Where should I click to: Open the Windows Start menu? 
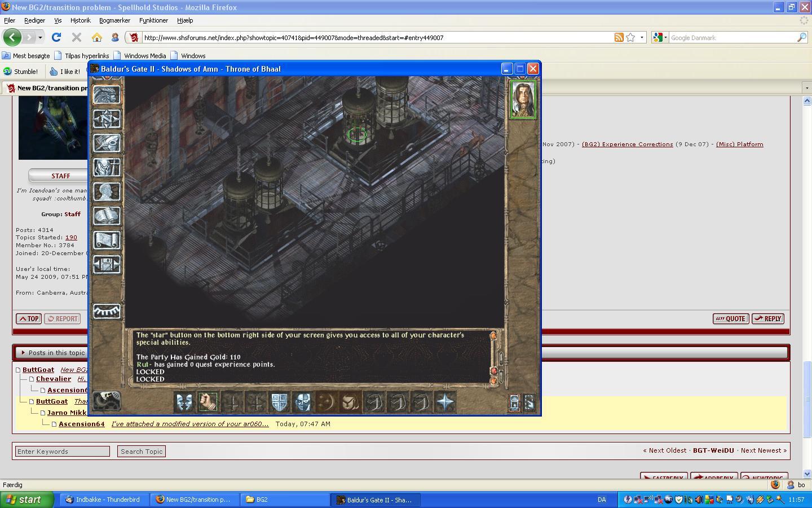coord(27,500)
